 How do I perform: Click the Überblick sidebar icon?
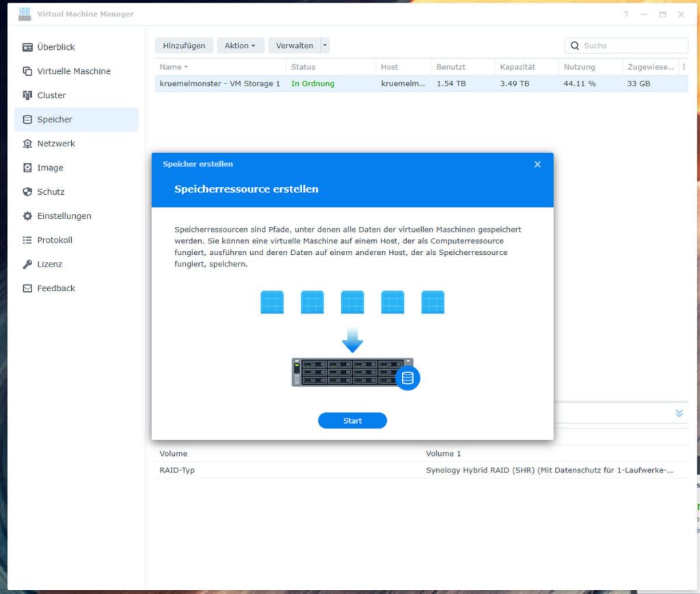click(x=27, y=47)
